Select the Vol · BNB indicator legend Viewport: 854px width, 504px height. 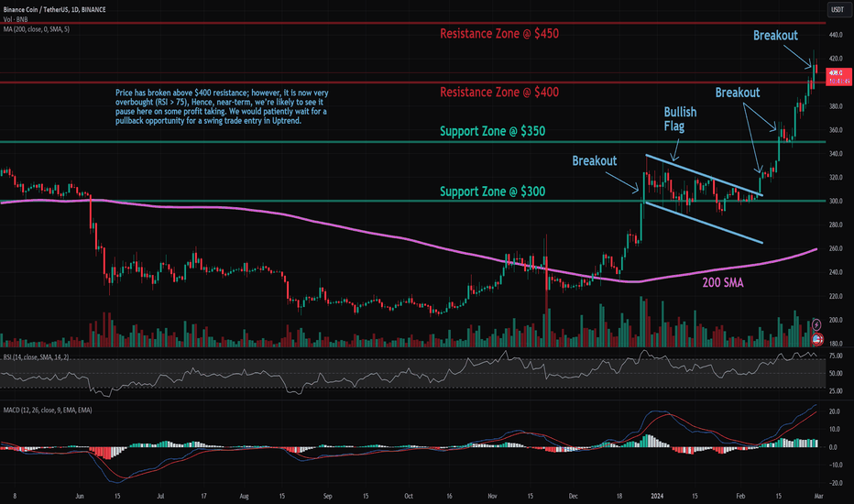pos(16,19)
